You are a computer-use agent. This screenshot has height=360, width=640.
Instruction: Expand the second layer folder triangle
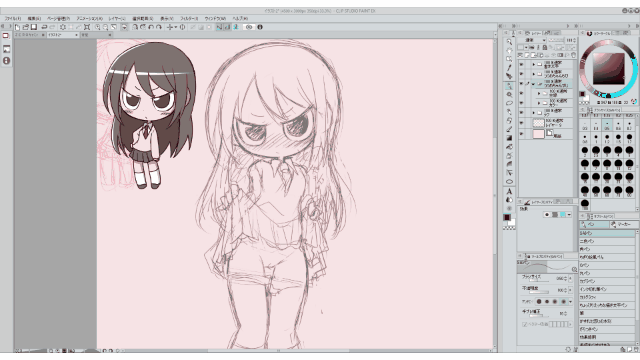point(533,74)
